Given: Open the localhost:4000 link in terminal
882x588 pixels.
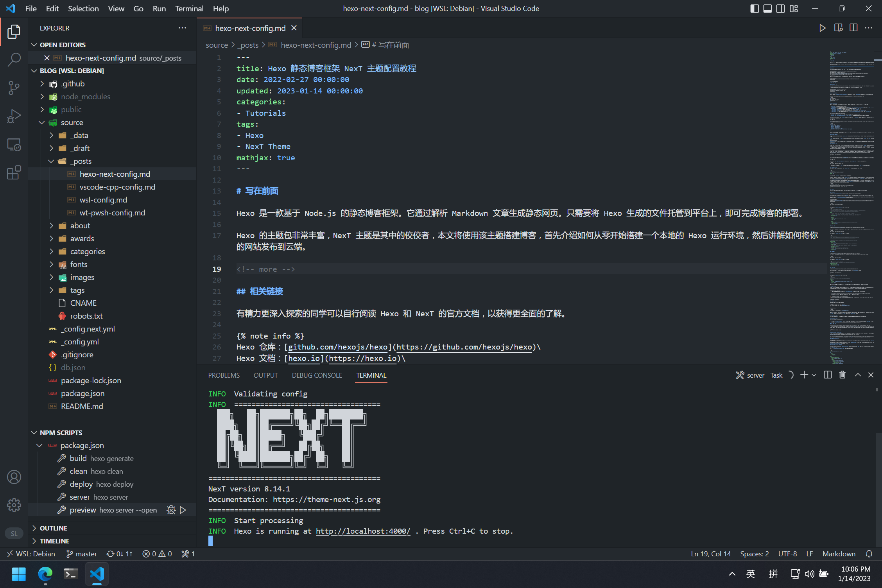Looking at the screenshot, I should [x=363, y=531].
